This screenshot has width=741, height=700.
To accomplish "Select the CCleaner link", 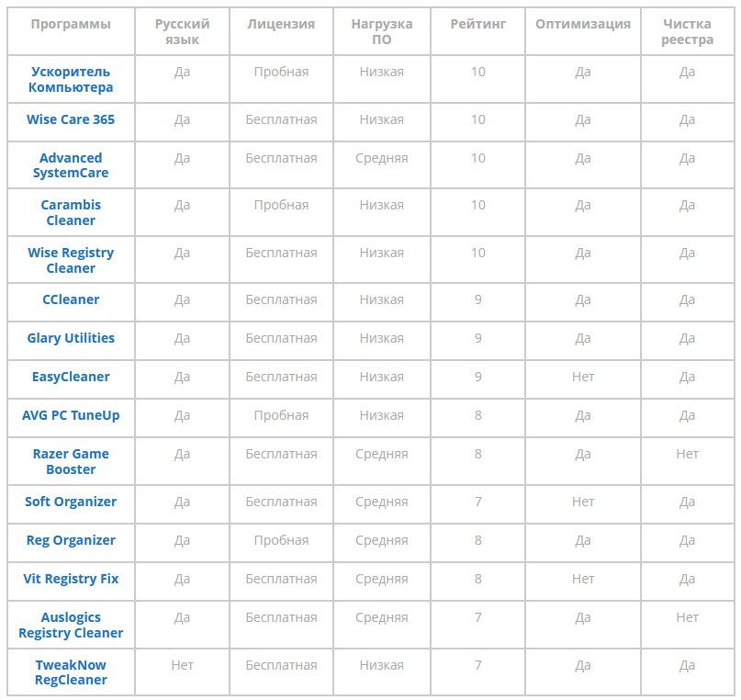I will pos(71,299).
